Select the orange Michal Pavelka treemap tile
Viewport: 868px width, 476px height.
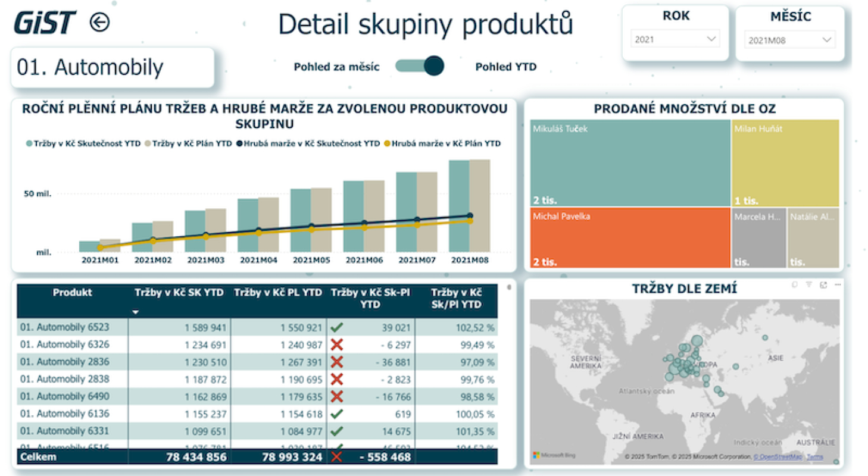[x=630, y=238]
